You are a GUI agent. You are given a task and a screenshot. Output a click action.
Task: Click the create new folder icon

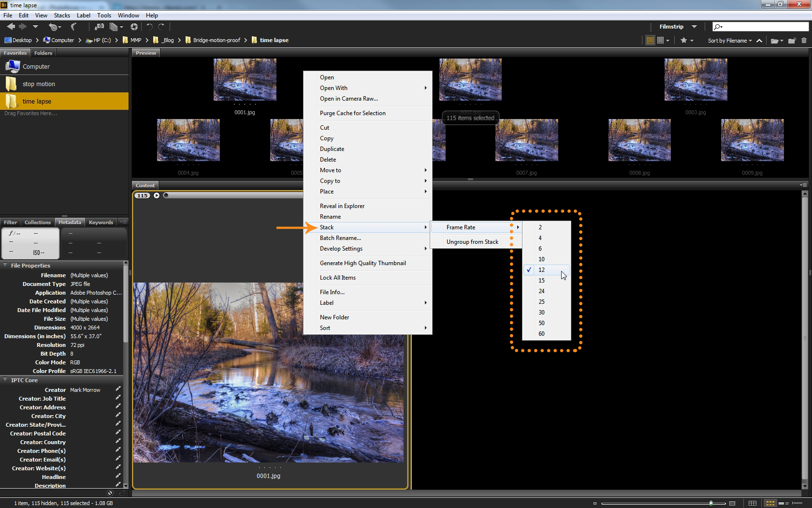pyautogui.click(x=792, y=41)
